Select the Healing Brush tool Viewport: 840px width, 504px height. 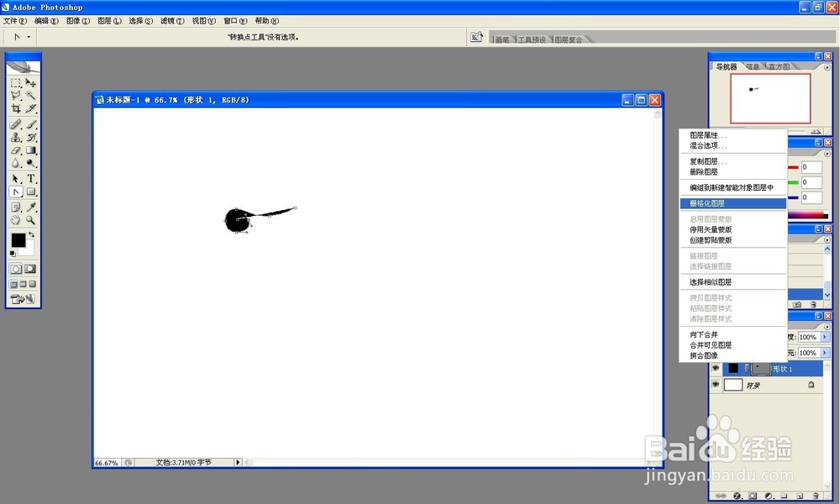click(15, 124)
